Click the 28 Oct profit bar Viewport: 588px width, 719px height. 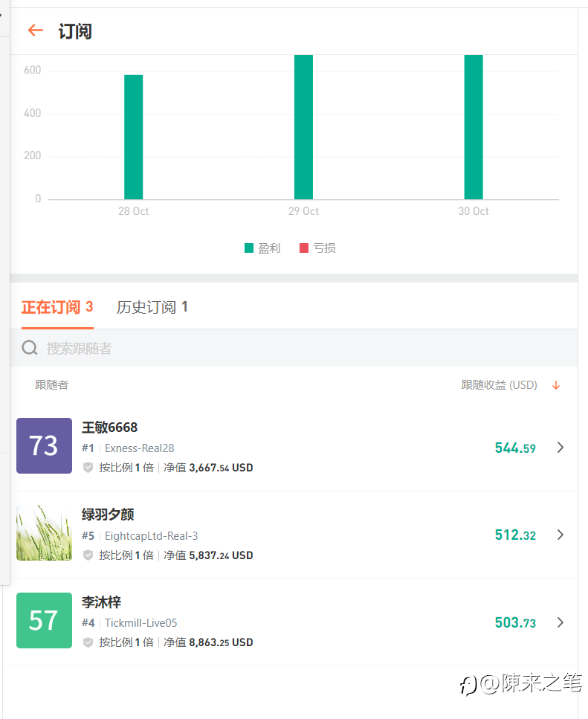click(133, 137)
